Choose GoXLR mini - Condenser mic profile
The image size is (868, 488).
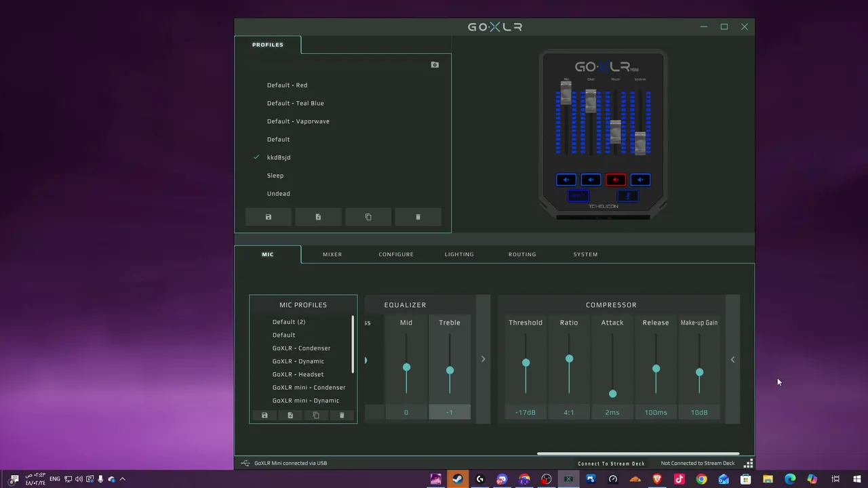tap(309, 388)
